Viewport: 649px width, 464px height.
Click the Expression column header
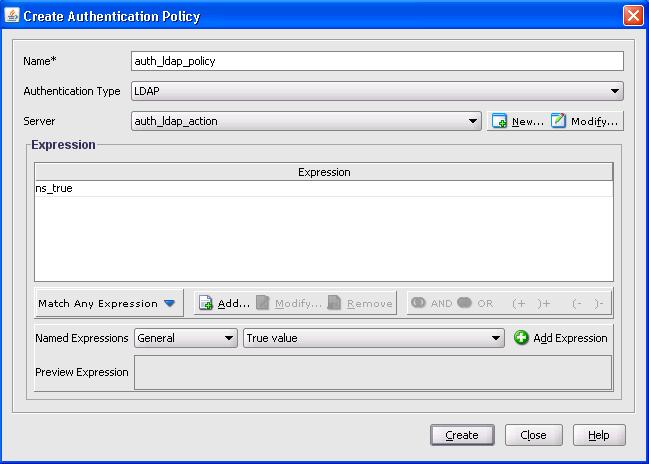[x=323, y=172]
